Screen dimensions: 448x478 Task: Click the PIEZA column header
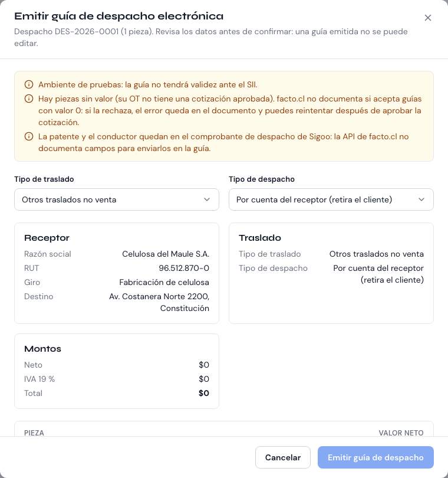[34, 433]
